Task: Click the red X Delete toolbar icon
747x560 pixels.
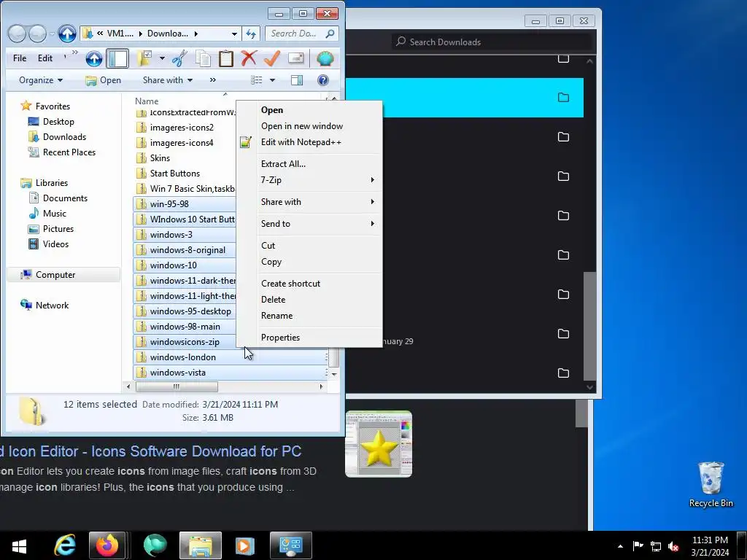Action: point(249,58)
